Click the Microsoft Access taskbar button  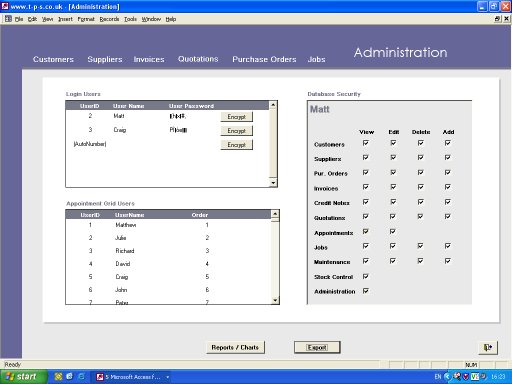click(x=133, y=377)
